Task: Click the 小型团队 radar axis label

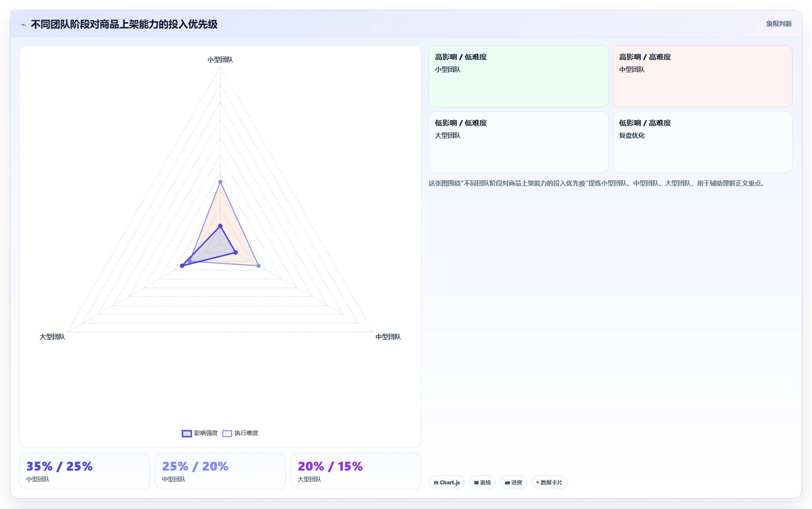Action: pos(220,60)
